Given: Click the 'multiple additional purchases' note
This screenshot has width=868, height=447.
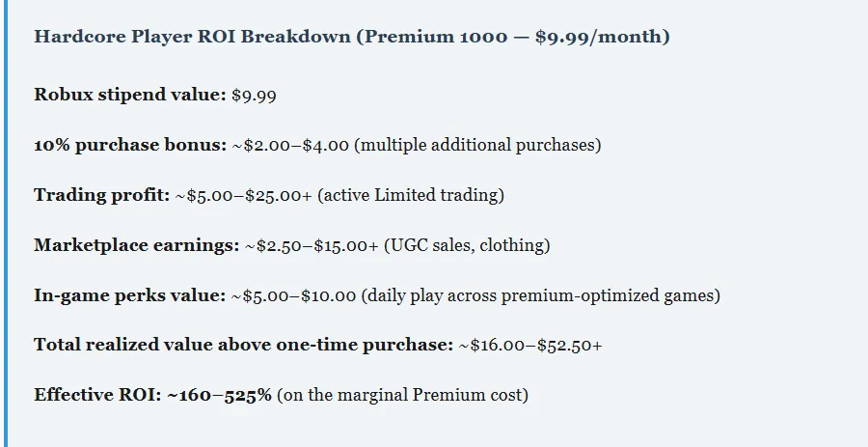Looking at the screenshot, I should (477, 145).
